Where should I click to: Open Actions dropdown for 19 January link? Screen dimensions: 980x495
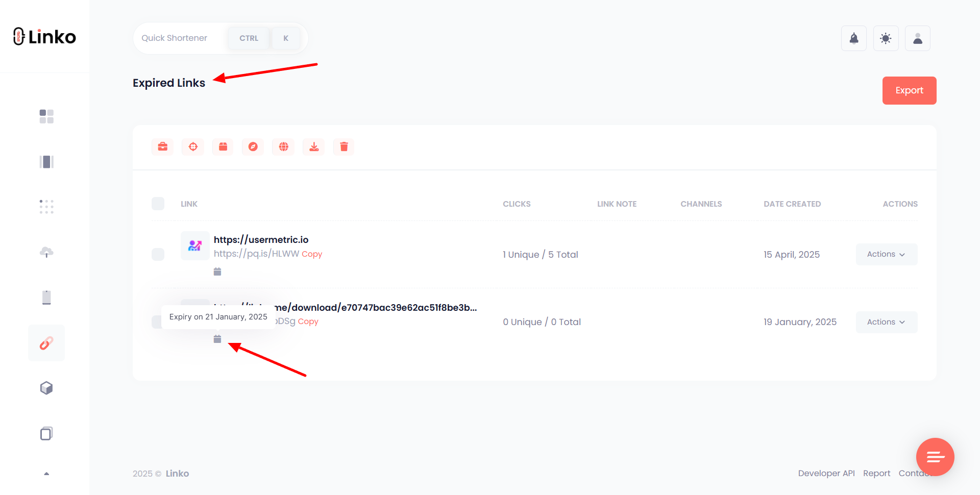tap(887, 322)
